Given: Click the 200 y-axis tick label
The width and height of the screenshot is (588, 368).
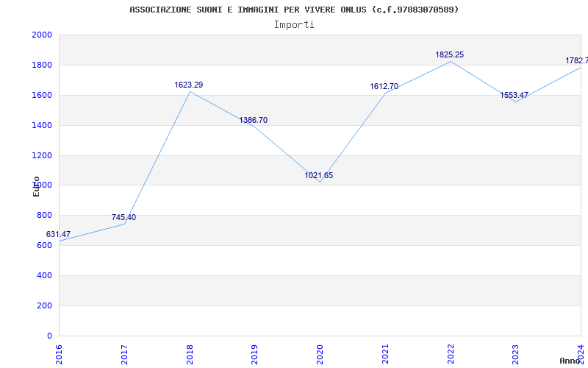Looking at the screenshot, I should tap(45, 305).
